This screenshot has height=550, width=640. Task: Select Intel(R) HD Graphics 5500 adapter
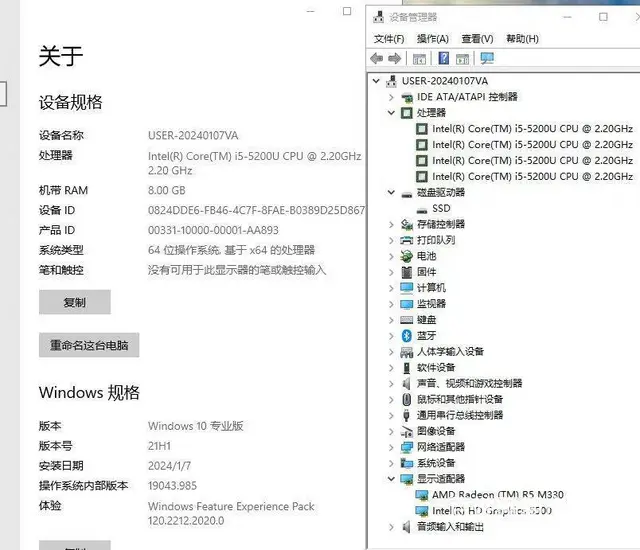point(492,511)
